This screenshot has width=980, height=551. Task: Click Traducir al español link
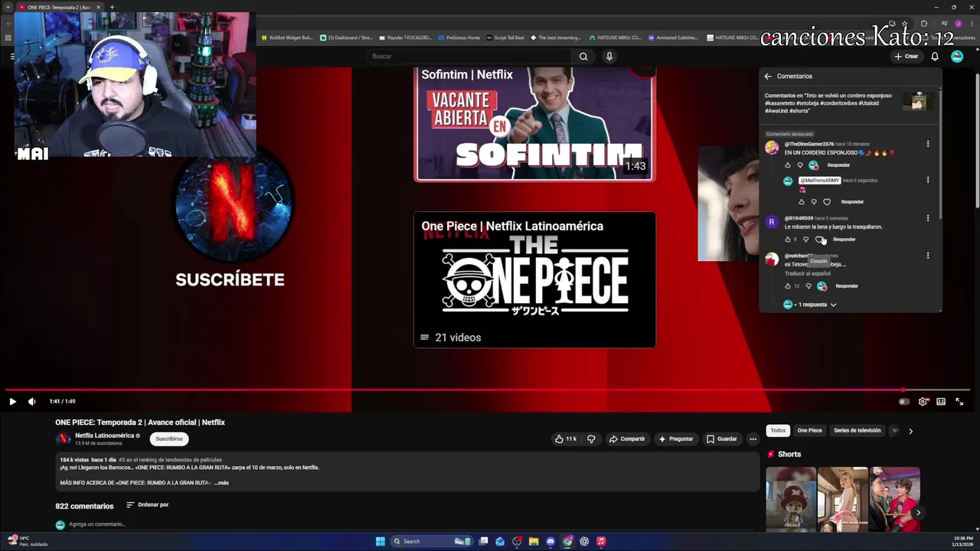point(808,273)
